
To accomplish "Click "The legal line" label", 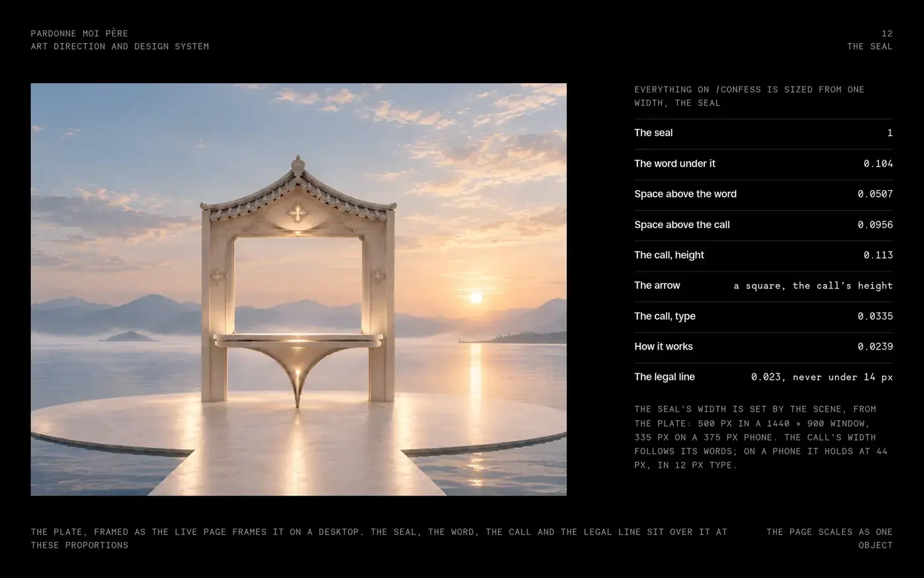I will 664,377.
